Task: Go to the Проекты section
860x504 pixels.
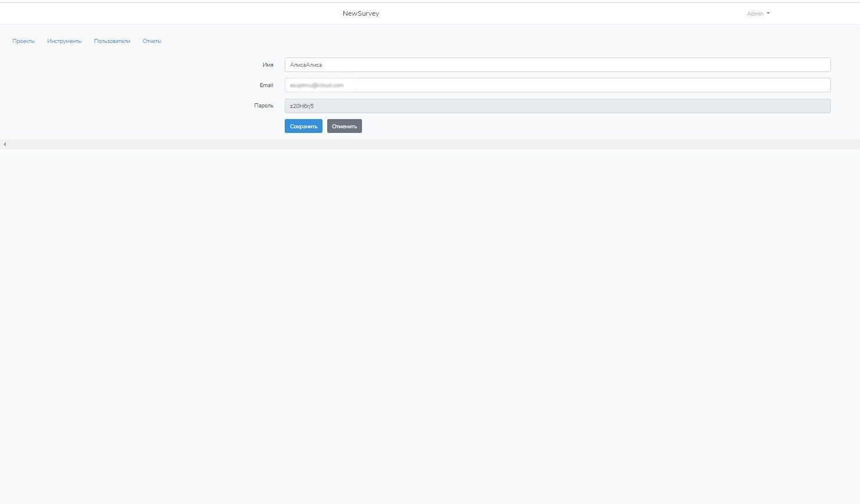Action: click(23, 41)
